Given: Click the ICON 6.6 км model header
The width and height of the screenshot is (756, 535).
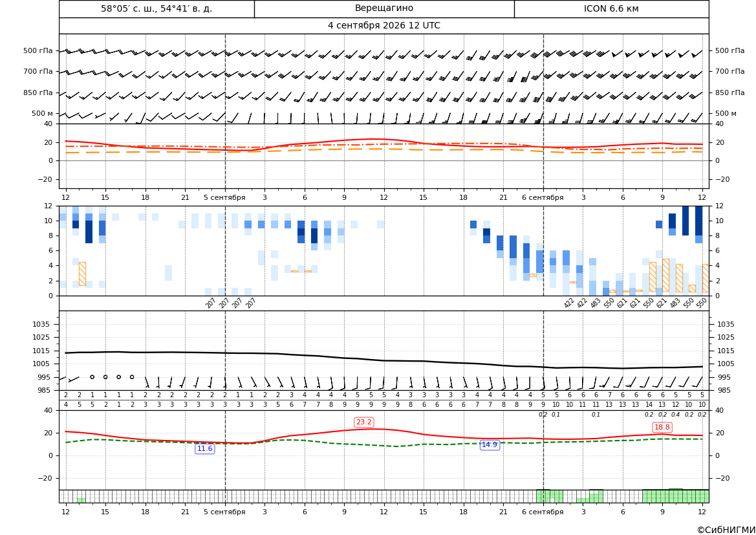Looking at the screenshot, I should click(x=611, y=8).
